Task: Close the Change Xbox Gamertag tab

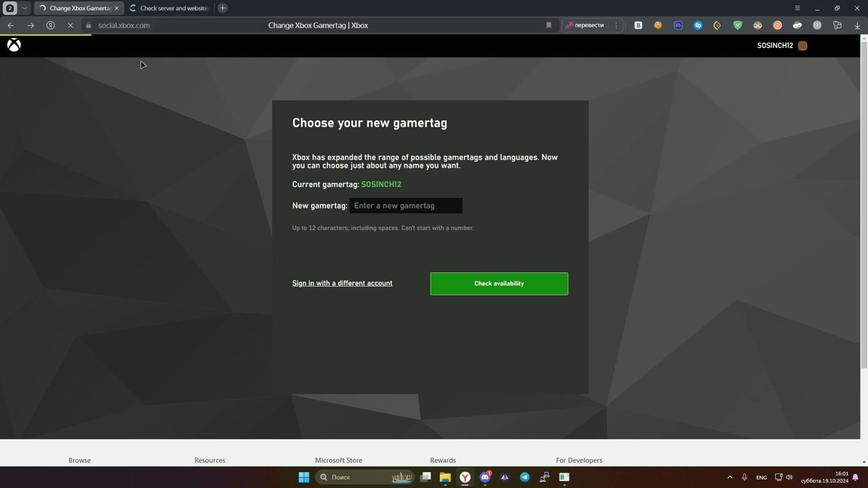Action: [x=117, y=8]
